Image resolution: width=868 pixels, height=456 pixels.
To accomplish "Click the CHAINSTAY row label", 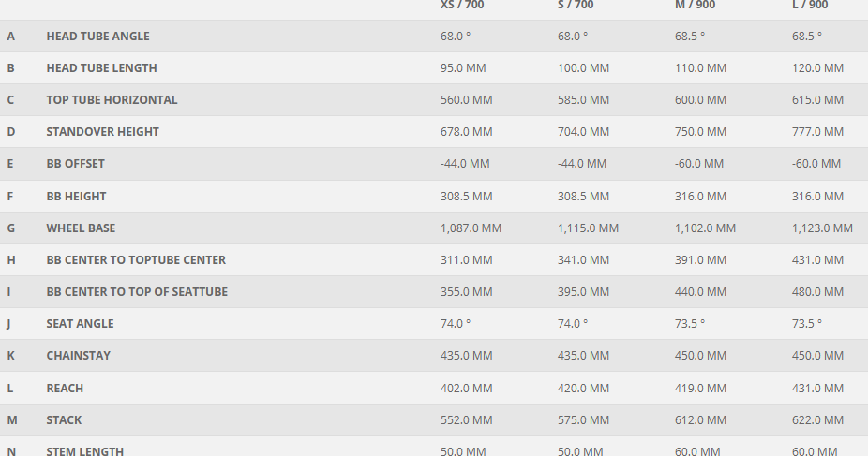I will coord(78,356).
